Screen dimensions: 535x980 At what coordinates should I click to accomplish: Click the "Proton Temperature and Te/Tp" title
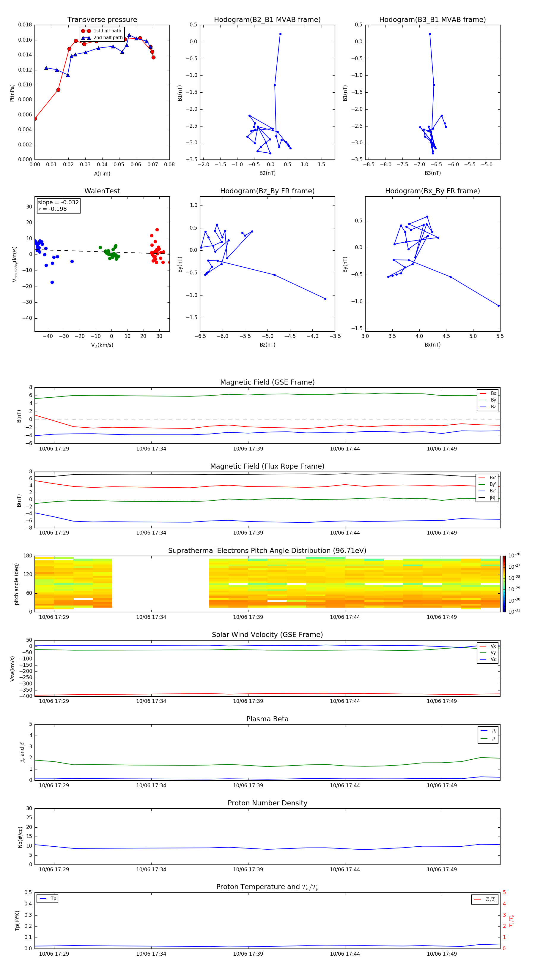coord(267,887)
